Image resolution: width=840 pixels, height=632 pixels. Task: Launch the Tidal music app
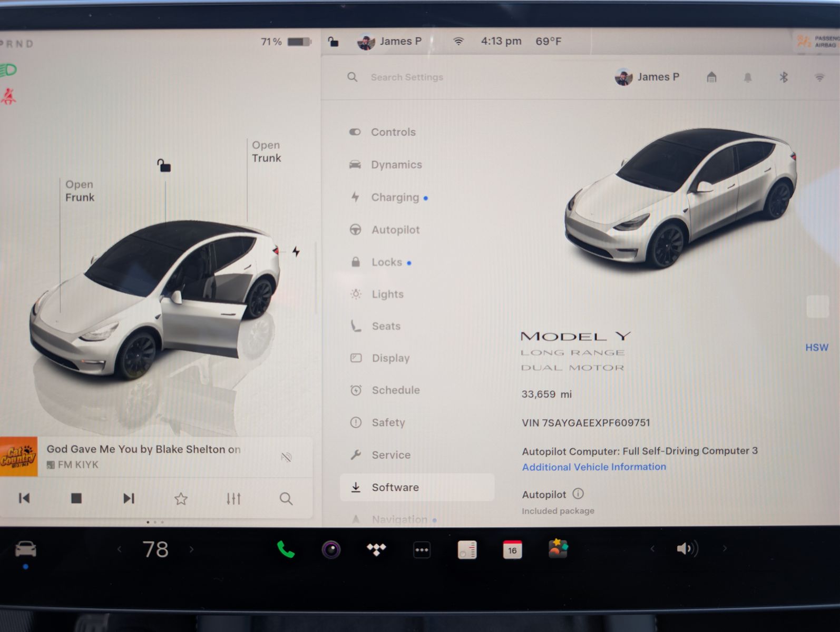click(x=376, y=550)
